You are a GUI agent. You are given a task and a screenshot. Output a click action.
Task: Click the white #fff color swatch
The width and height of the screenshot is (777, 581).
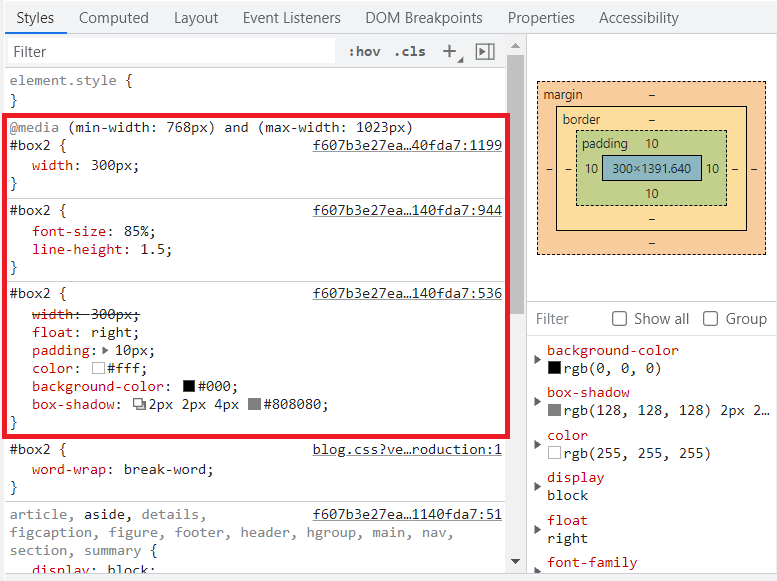pyautogui.click(x=98, y=368)
